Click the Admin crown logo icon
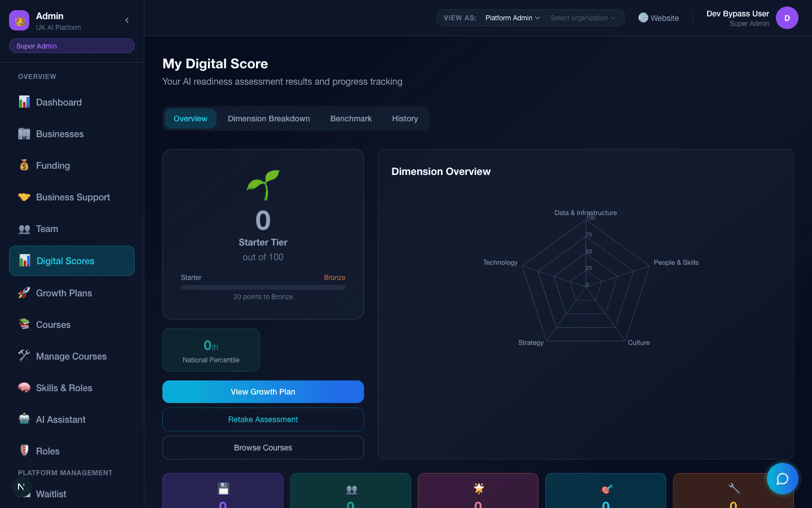Image resolution: width=812 pixels, height=508 pixels. (19, 20)
